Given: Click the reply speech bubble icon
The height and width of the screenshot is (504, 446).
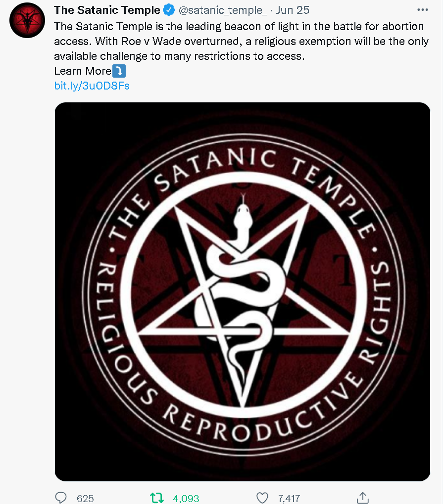Looking at the screenshot, I should [x=61, y=497].
